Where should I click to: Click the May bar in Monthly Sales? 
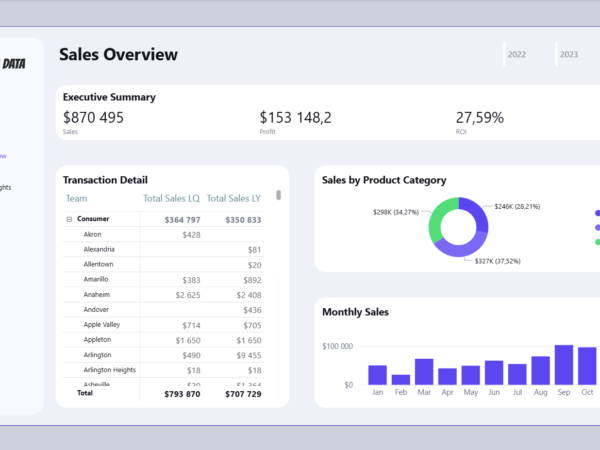point(471,375)
